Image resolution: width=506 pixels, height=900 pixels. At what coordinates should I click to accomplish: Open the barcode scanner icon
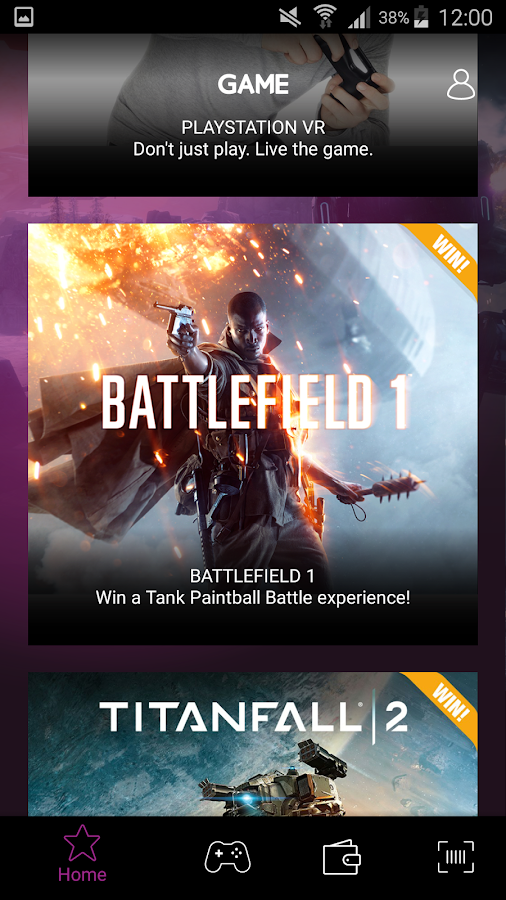(456, 857)
